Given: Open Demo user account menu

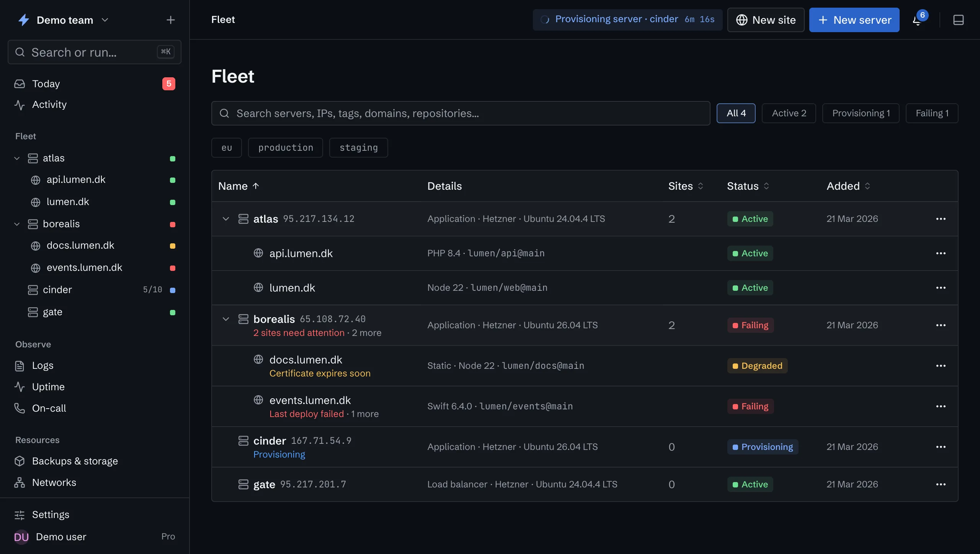Looking at the screenshot, I should (94, 537).
